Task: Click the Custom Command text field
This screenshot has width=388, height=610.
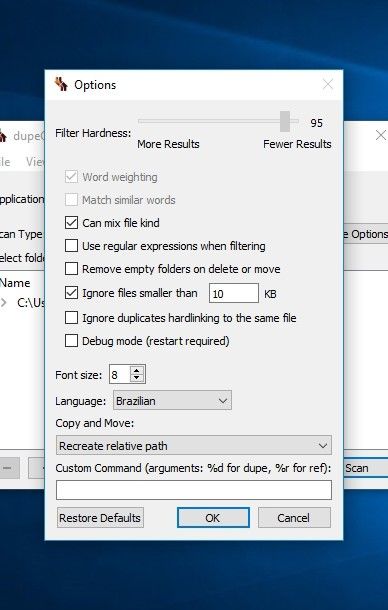Action: [x=194, y=490]
